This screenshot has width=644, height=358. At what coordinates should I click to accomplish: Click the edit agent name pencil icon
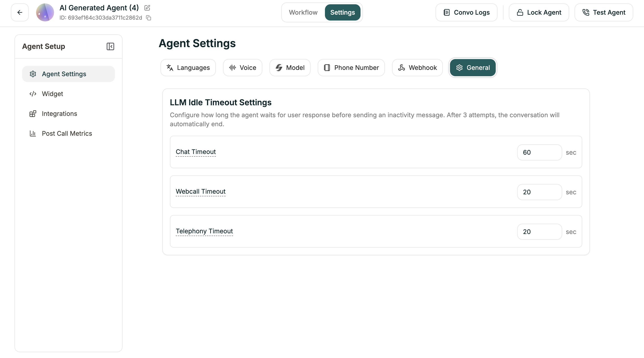tap(147, 8)
